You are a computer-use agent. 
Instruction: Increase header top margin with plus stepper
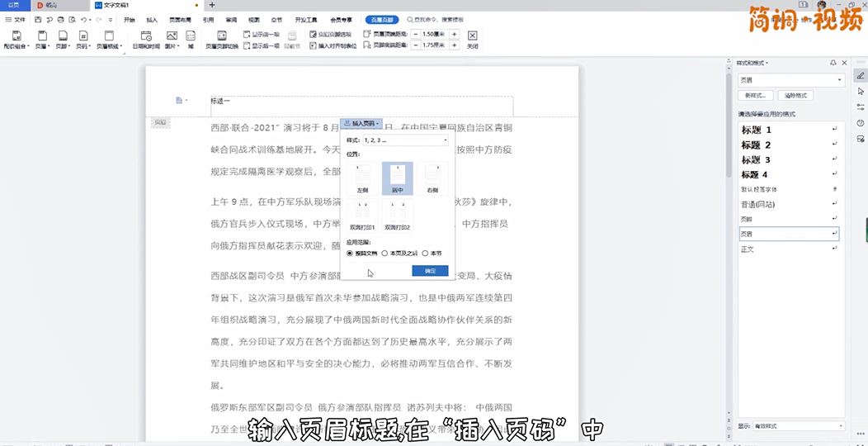tap(454, 34)
